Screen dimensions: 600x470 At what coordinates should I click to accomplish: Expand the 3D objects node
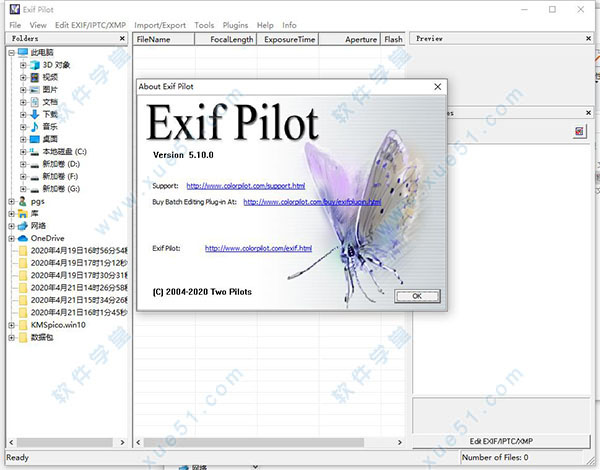click(x=23, y=65)
